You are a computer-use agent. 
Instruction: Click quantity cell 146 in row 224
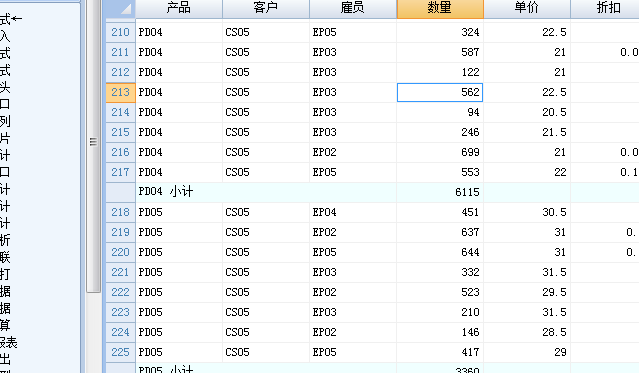click(x=440, y=332)
